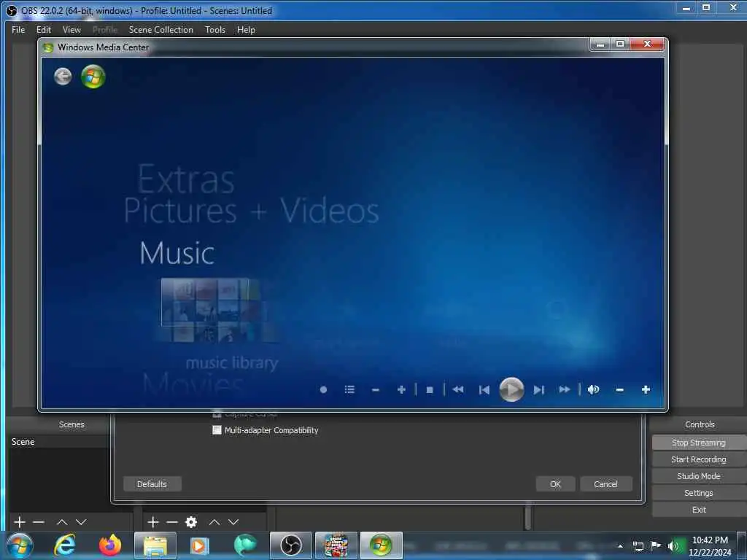This screenshot has width=747, height=560.
Task: Open source properties gear icon
Action: point(191,522)
